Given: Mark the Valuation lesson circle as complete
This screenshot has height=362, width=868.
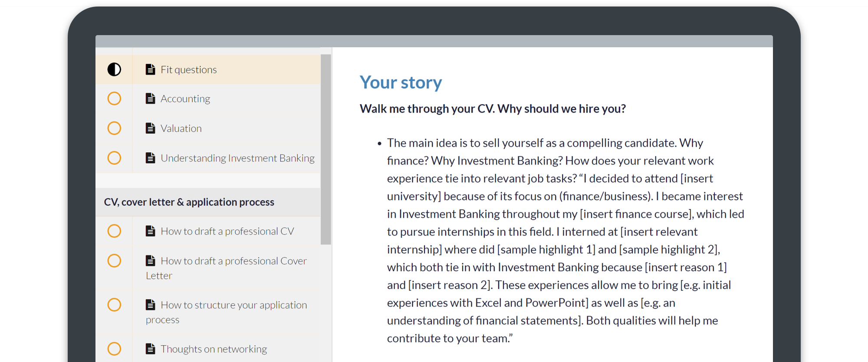Looking at the screenshot, I should [114, 128].
